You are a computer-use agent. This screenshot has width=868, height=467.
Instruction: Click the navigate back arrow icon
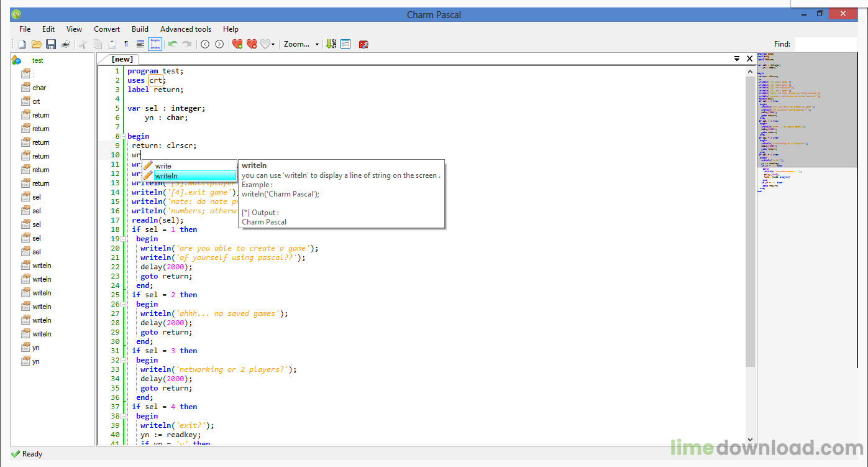coord(205,44)
